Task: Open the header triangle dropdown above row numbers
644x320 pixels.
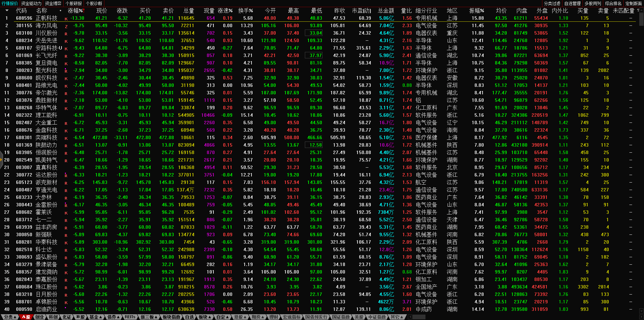Action: [x=7, y=11]
